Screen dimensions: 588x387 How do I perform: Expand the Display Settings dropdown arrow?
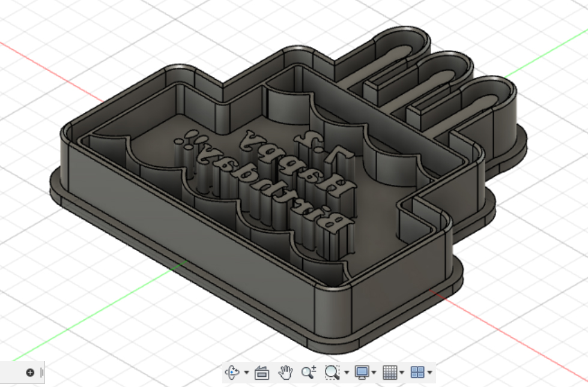374,373
